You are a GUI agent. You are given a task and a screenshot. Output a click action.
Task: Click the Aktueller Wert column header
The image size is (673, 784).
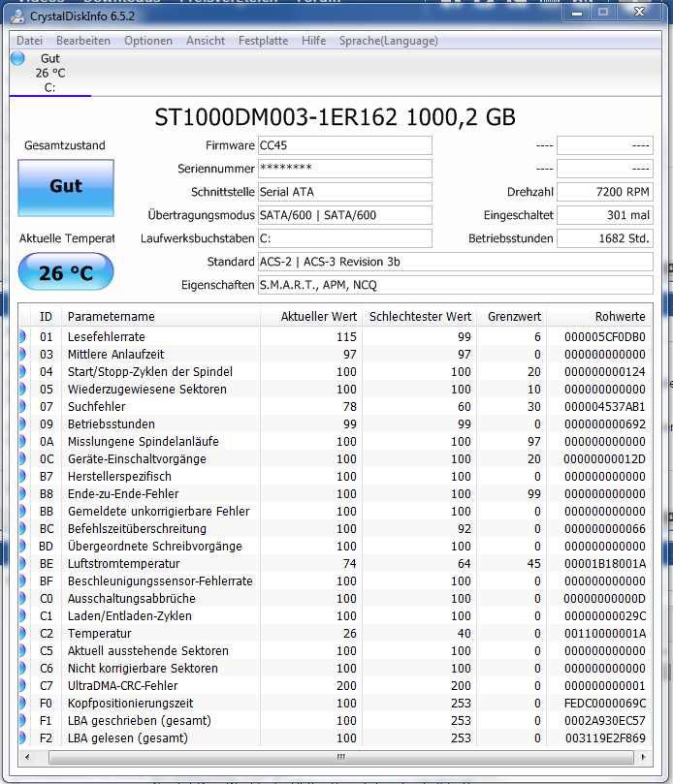(311, 317)
